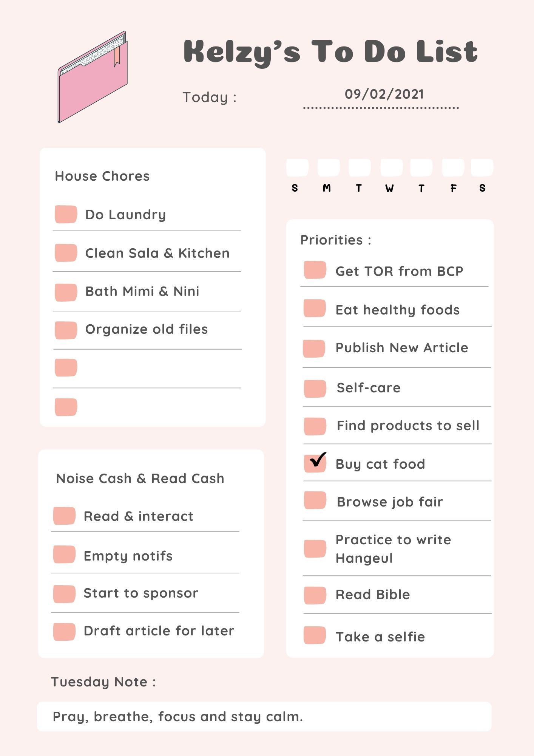The width and height of the screenshot is (534, 756).
Task: Check the Bath Mimi & Nini box
Action: point(66,293)
